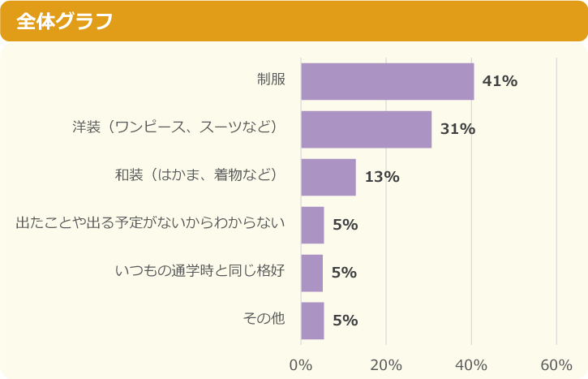Click the 出たことや出る予定がない bar
Screen dimensions: 588x379
[x=312, y=225]
